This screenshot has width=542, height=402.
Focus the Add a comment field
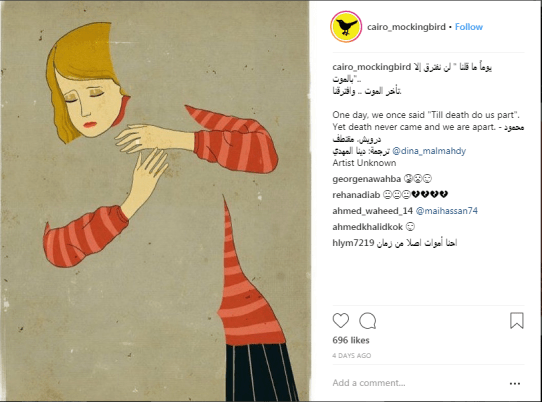point(415,383)
